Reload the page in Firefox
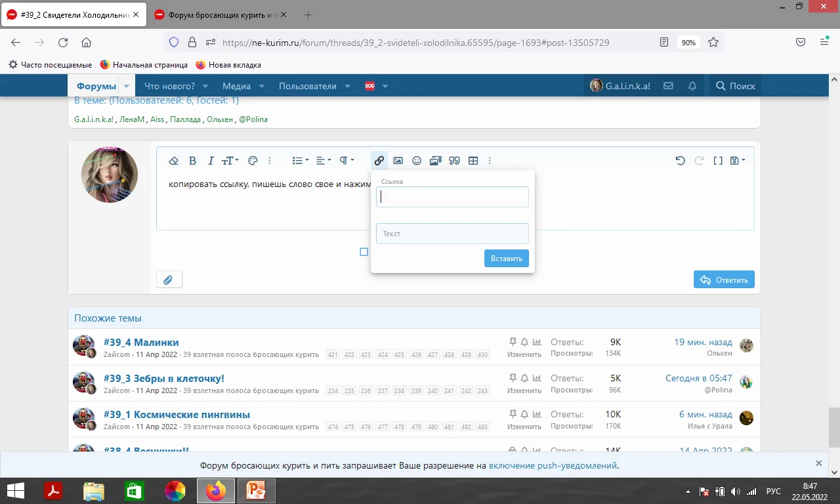Image resolution: width=840 pixels, height=504 pixels. (x=63, y=43)
